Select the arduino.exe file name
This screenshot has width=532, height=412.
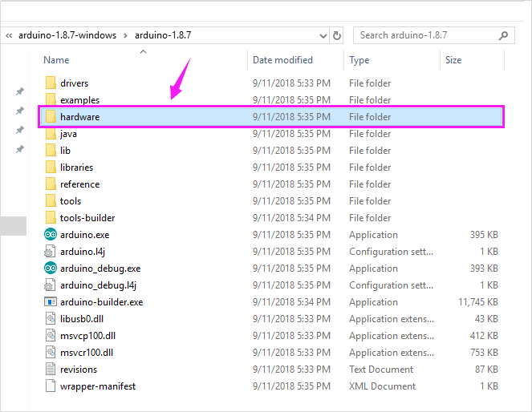pyautogui.click(x=84, y=235)
